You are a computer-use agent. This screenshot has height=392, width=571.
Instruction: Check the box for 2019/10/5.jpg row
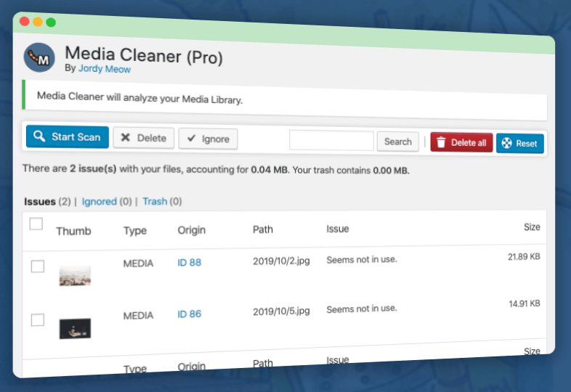(x=38, y=319)
